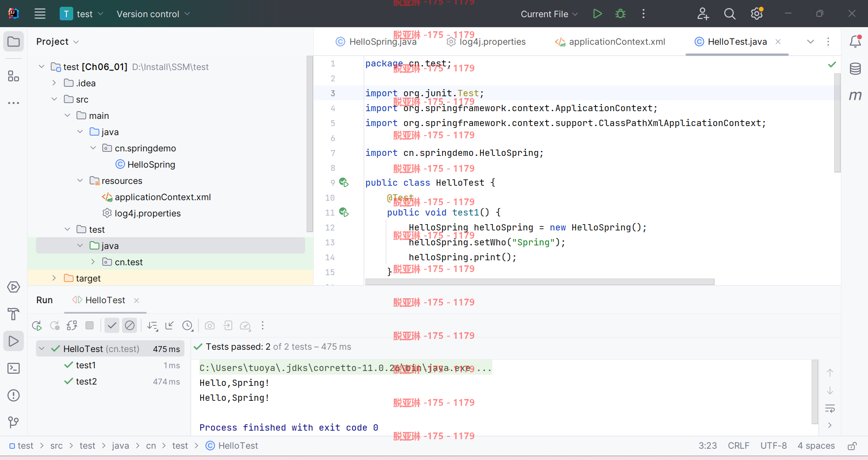The image size is (868, 460).
Task: Click console output vertical scrollbar
Action: 815,391
